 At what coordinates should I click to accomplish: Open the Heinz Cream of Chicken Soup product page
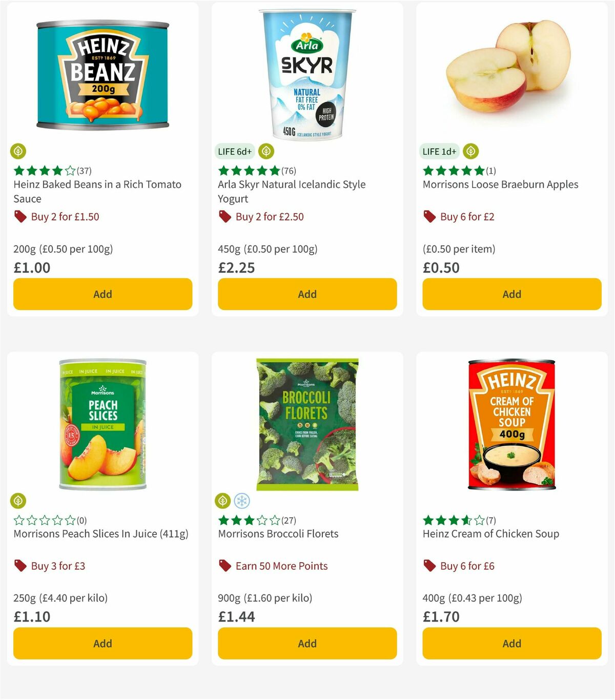click(490, 533)
